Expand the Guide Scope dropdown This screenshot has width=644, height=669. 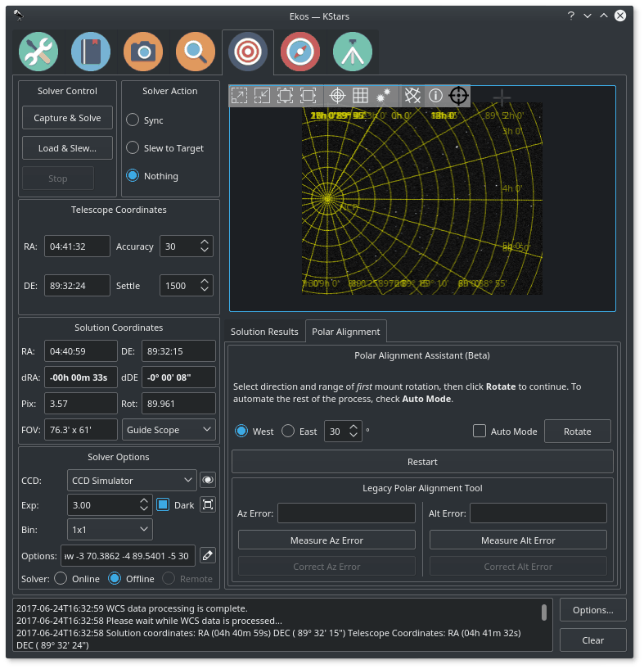click(x=168, y=429)
